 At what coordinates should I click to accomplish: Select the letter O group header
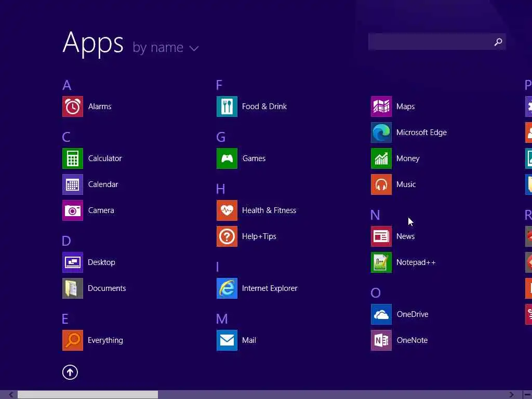pos(376,293)
